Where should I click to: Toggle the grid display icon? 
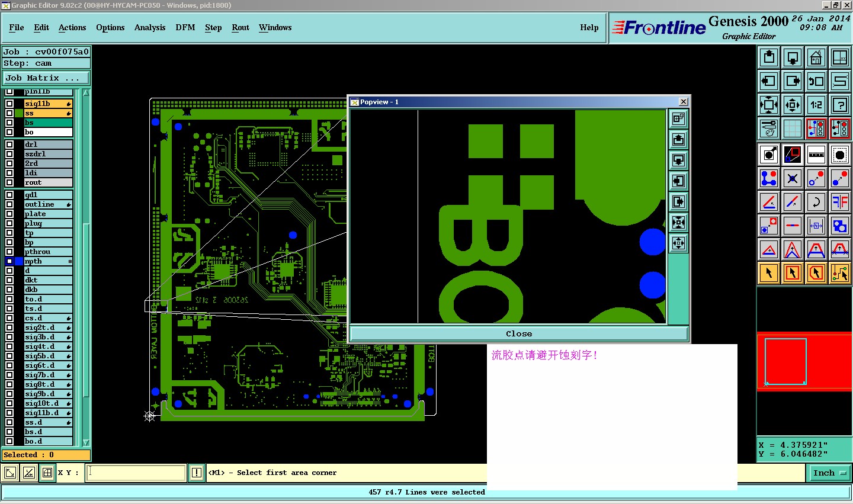793,129
